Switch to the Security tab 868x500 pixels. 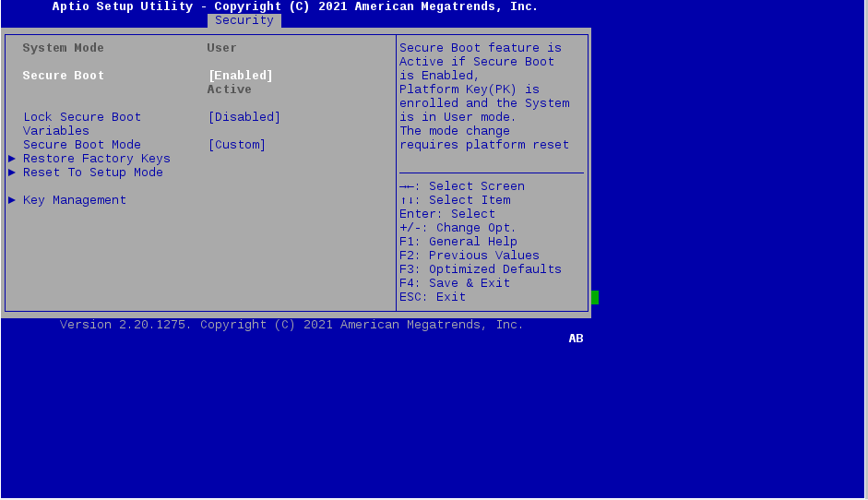[x=244, y=20]
